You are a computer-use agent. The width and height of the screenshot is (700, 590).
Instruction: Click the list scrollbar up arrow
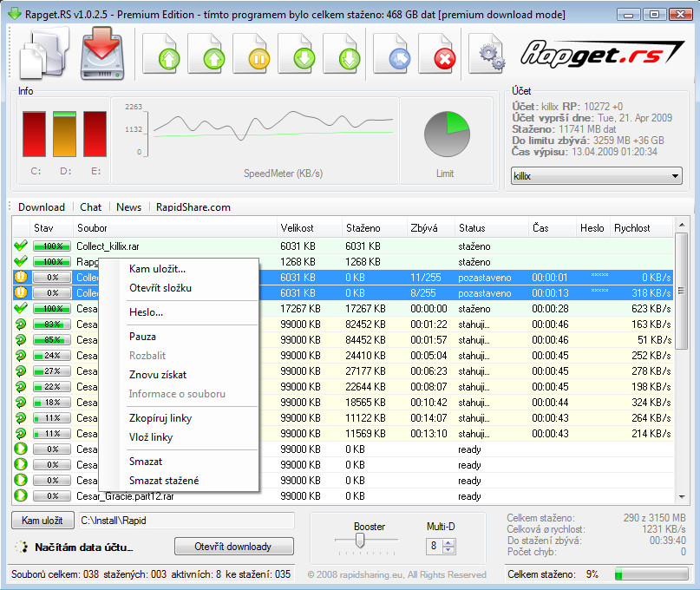682,225
